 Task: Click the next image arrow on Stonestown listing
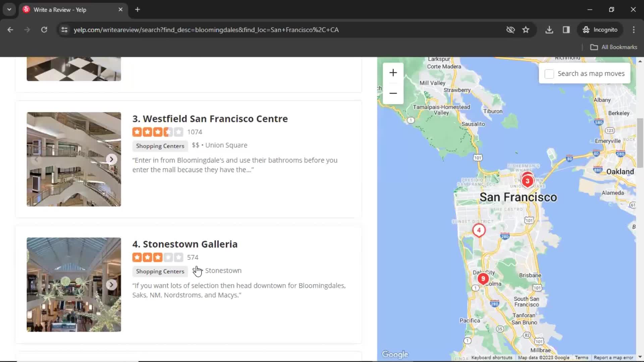(x=112, y=285)
